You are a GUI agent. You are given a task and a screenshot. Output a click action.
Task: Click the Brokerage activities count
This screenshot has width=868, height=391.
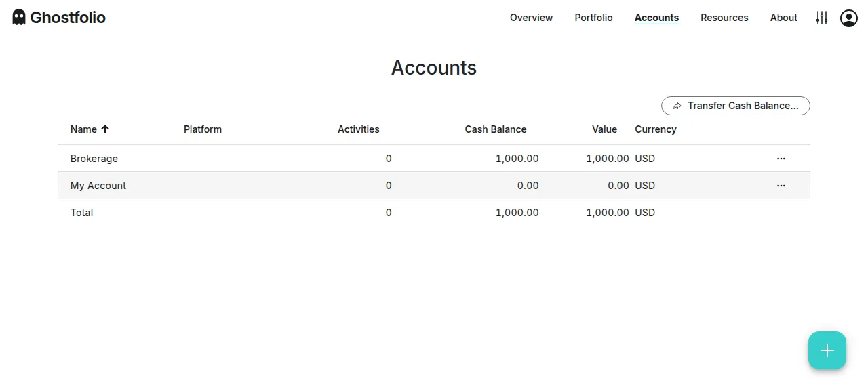pos(389,159)
